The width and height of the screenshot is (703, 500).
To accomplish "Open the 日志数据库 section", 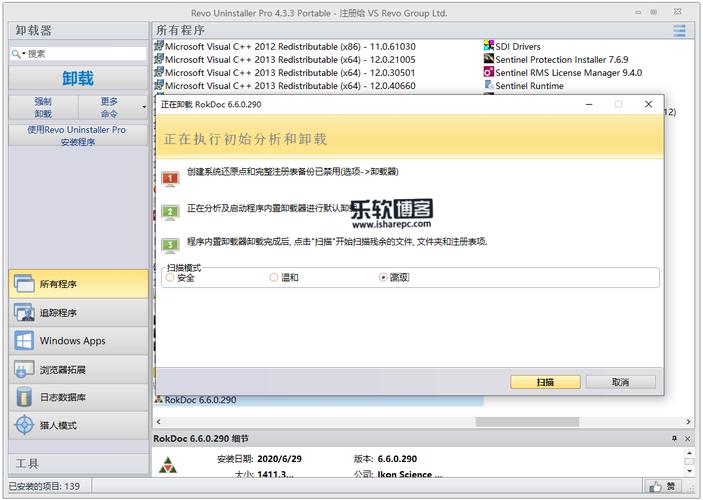I will tap(78, 397).
